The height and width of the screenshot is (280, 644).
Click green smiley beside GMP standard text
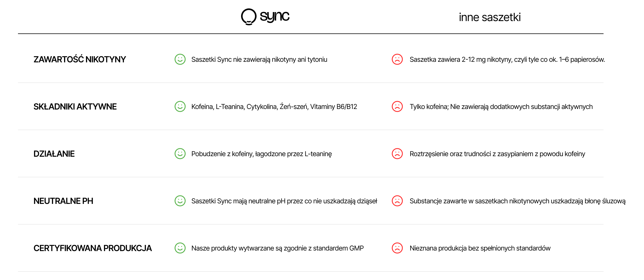pyautogui.click(x=180, y=248)
